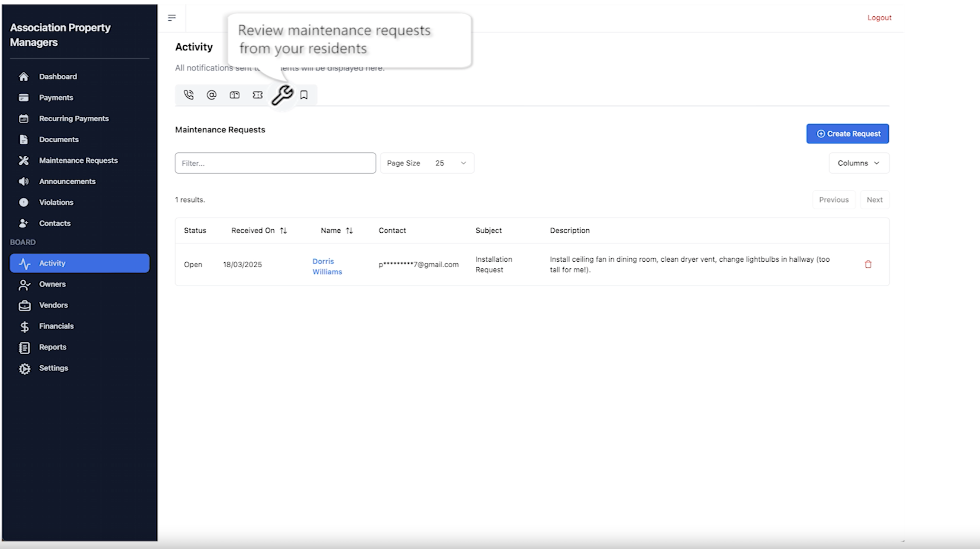Image resolution: width=980 pixels, height=549 pixels.
Task: Select the bookmark icon tab
Action: [x=304, y=95]
